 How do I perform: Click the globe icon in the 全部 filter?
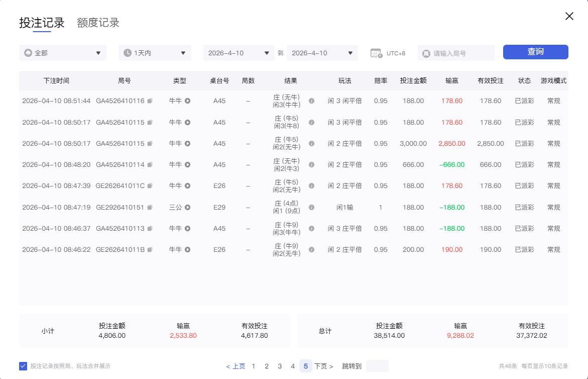pos(28,53)
